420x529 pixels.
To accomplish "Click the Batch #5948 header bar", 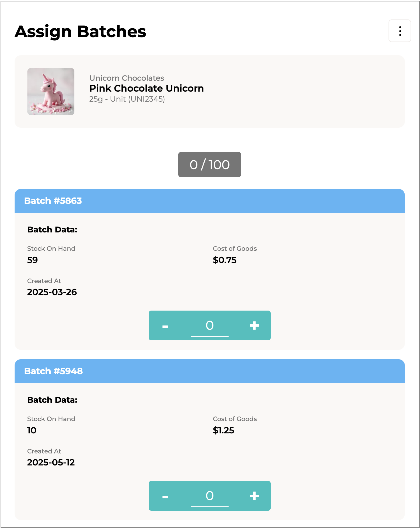I will (209, 371).
